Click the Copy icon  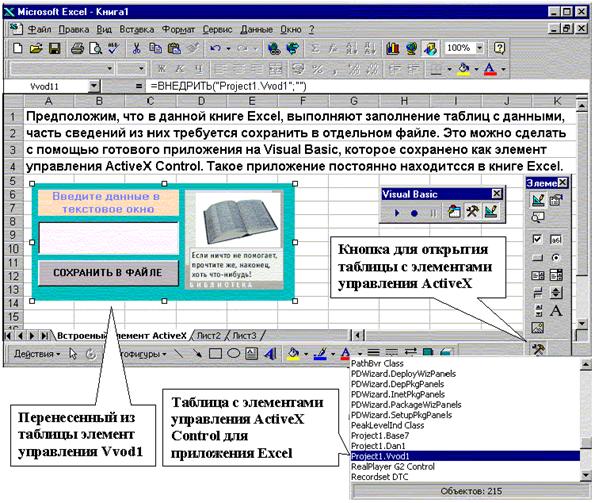[155, 48]
